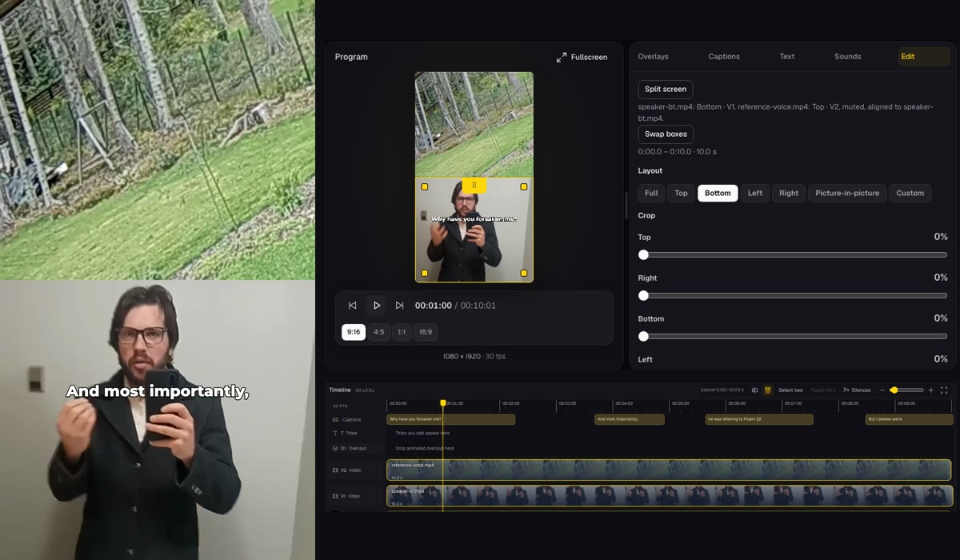This screenshot has width=960, height=560.
Task: Select the caption clip 'But I believe we're'
Action: (909, 419)
